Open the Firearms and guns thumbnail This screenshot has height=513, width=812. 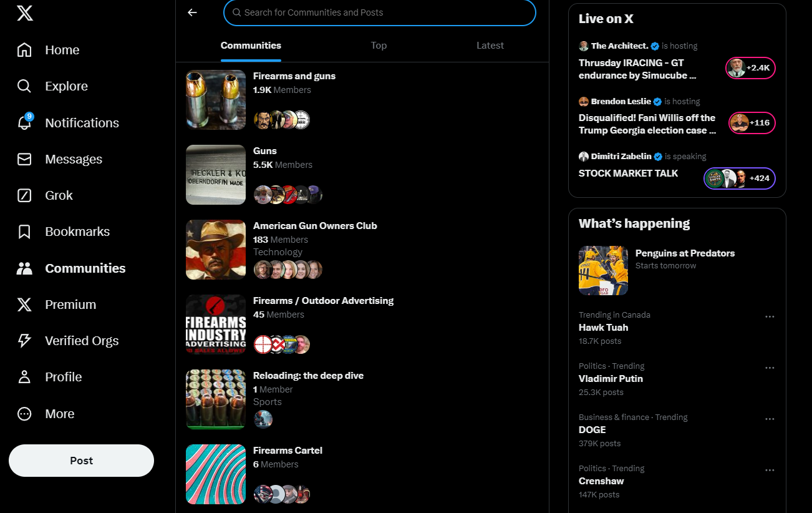pyautogui.click(x=216, y=100)
